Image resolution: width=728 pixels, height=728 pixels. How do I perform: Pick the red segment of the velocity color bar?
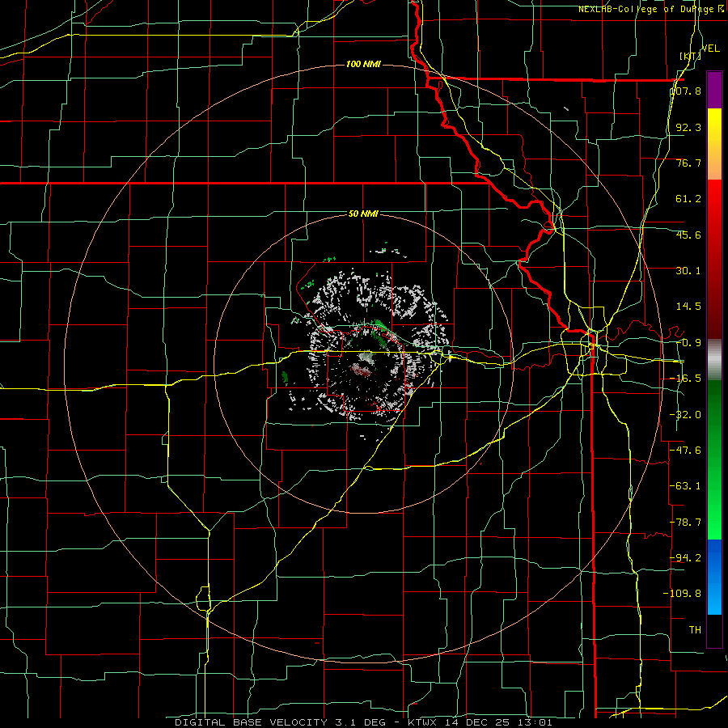714,259
